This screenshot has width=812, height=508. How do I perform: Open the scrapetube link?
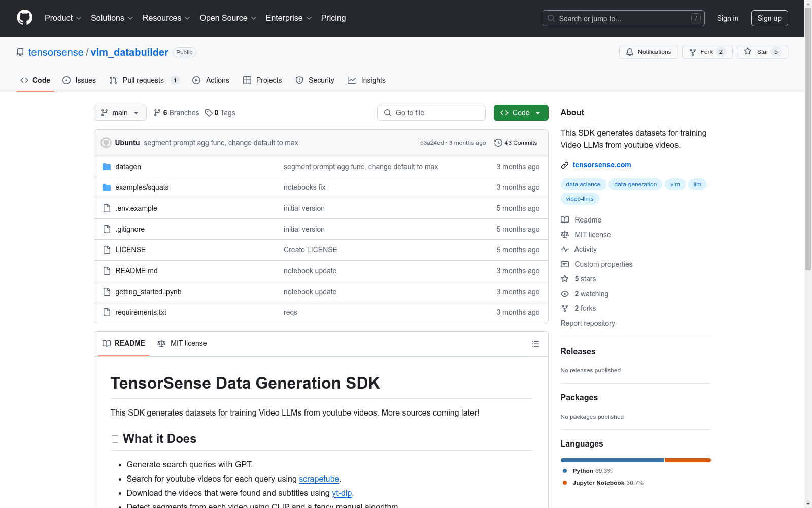[319, 479]
